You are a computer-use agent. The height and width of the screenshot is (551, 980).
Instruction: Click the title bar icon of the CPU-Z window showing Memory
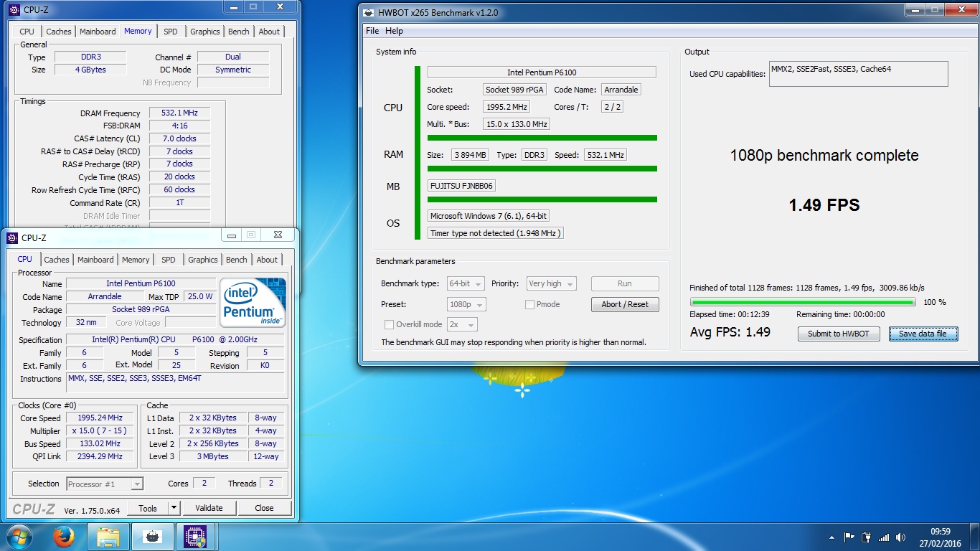click(x=14, y=10)
